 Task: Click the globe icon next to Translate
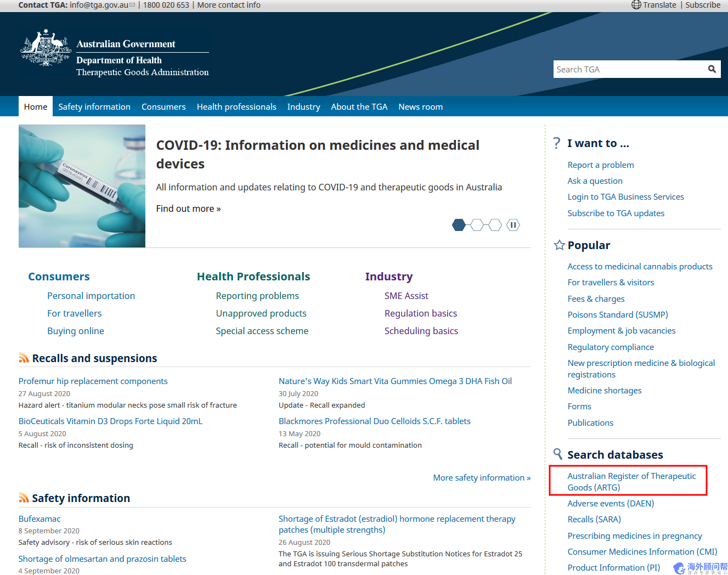tap(636, 5)
